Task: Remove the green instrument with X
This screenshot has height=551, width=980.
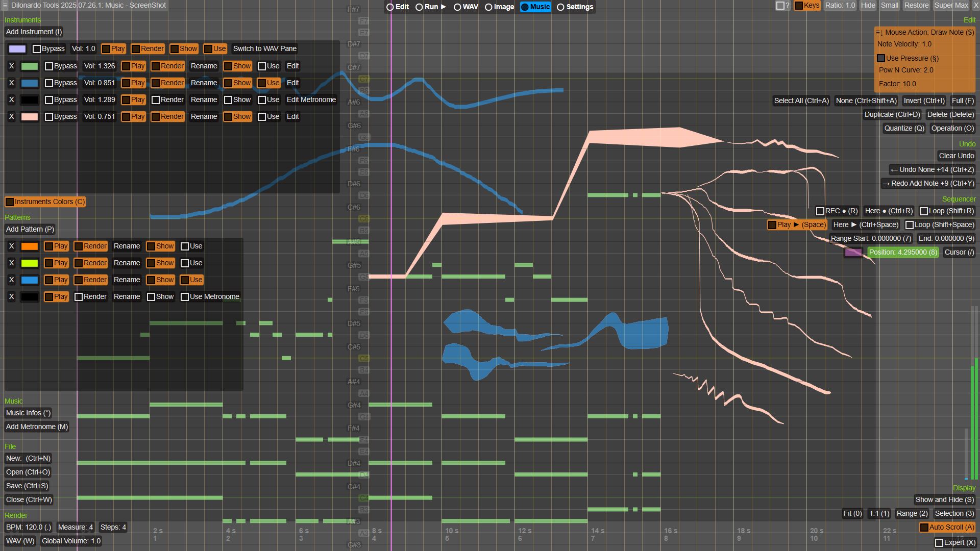Action: coord(11,66)
